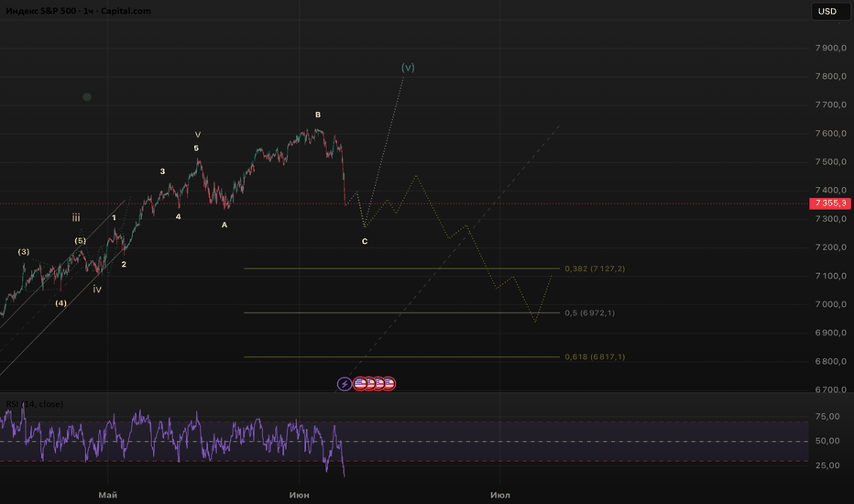
Task: Click the wave label 1
Action: 114,218
